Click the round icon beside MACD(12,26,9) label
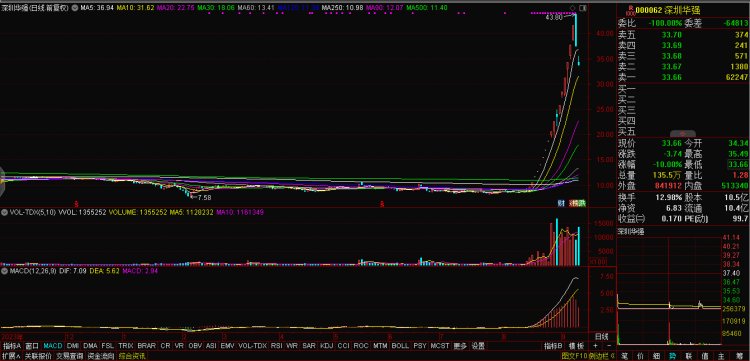This screenshot has height=361, width=750. click(x=5, y=271)
